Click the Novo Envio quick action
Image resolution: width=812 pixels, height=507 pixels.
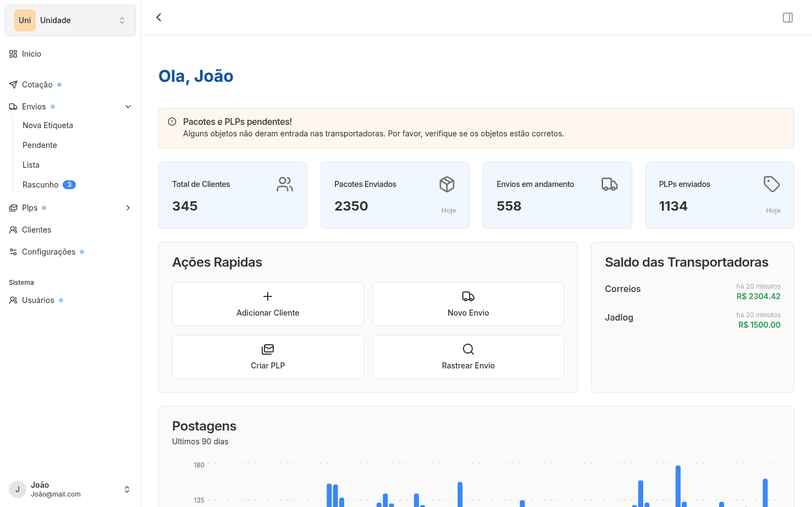tap(468, 304)
